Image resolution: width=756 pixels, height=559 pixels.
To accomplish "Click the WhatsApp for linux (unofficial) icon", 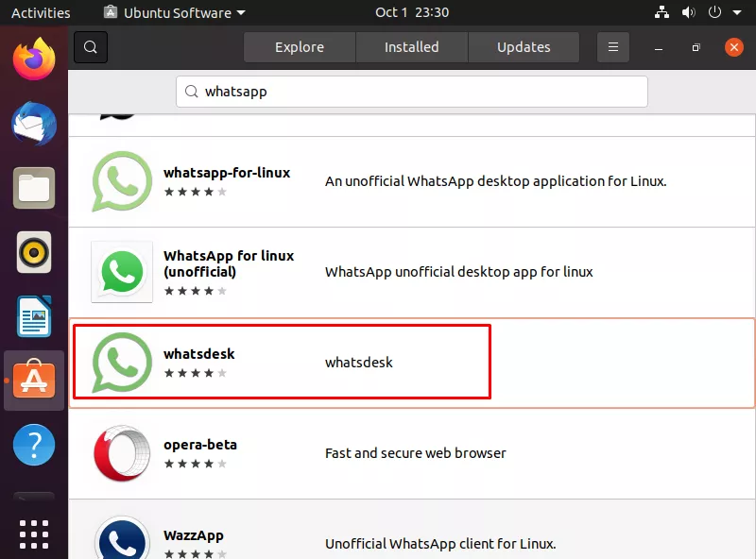I will point(122,272).
